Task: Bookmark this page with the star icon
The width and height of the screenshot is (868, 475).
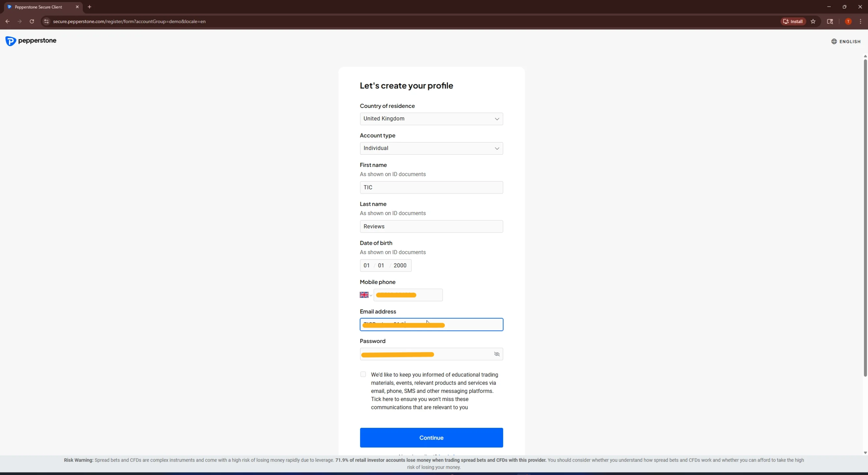Action: coord(813,21)
